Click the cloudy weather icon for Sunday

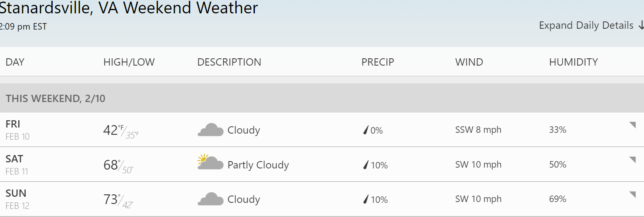[x=210, y=199]
